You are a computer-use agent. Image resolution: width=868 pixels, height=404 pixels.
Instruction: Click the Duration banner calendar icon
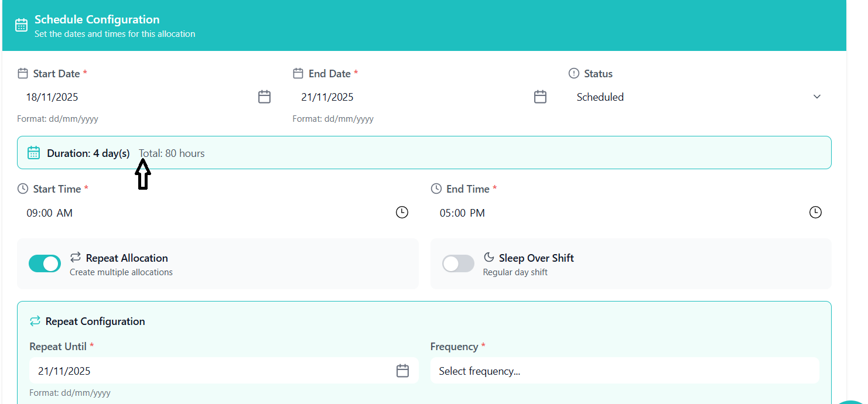click(x=34, y=153)
